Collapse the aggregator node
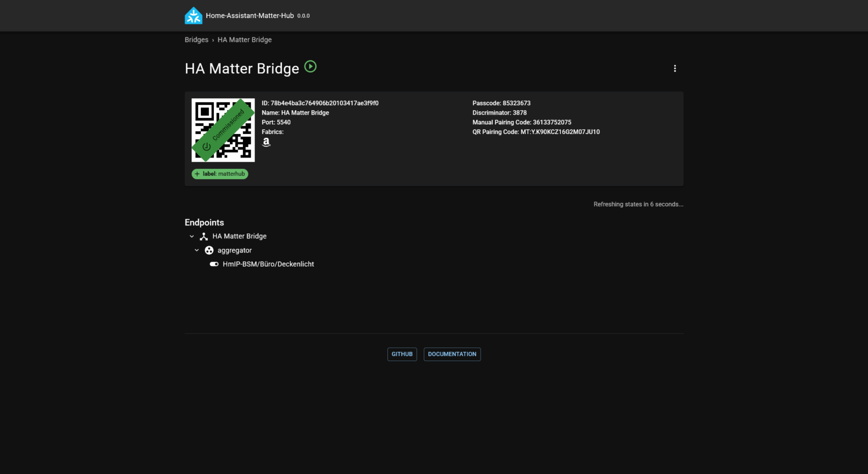Screen dimensions: 868x474 (197, 250)
